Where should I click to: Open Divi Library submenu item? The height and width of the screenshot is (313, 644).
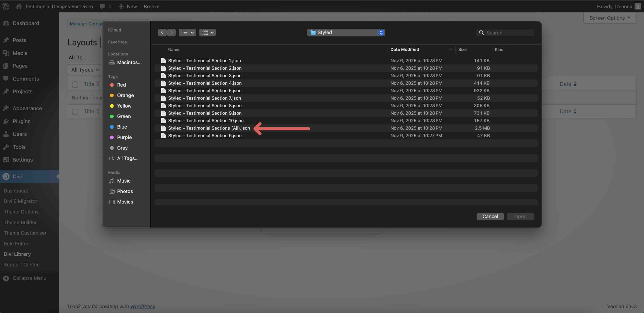click(x=17, y=254)
